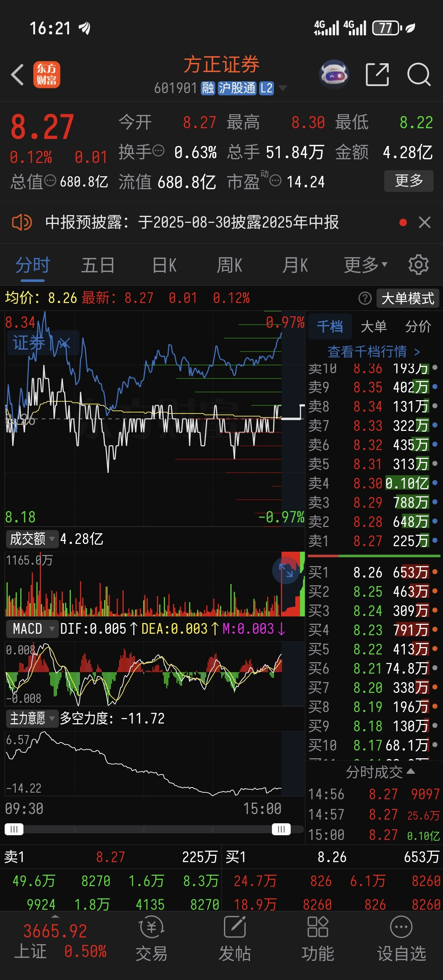443x980 pixels.
Task: Tap the 买1 8.26 653万 row
Action: [374, 572]
